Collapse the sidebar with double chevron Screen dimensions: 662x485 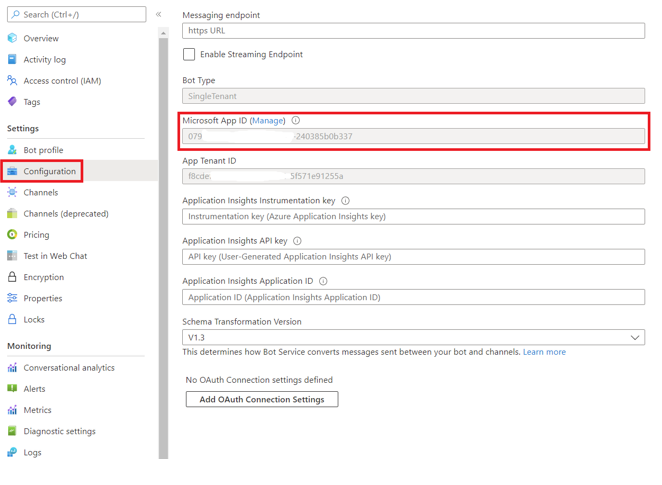point(158,14)
